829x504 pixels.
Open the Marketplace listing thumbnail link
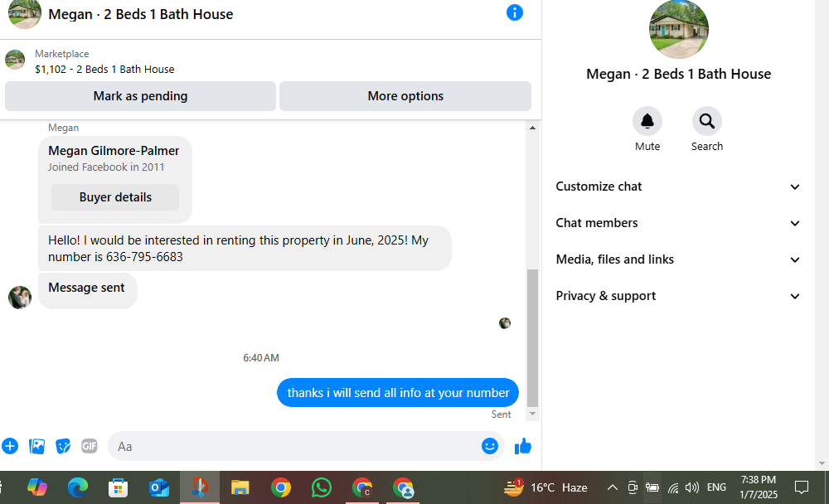(15, 60)
